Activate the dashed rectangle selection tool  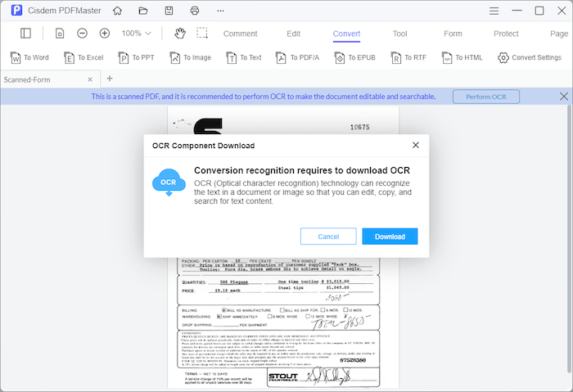coord(202,34)
